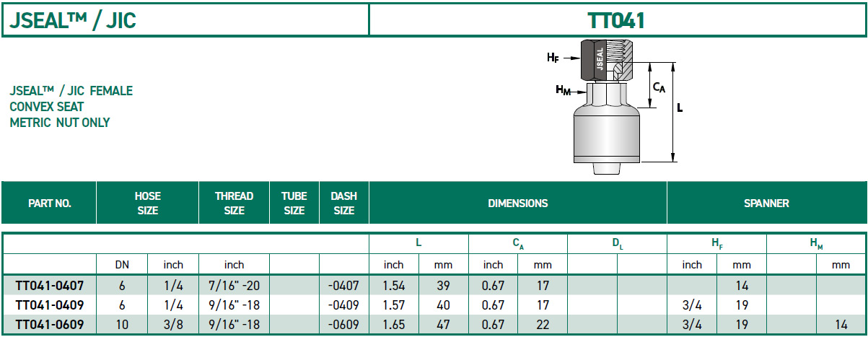This screenshot has width=868, height=337.
Task: Click HF inch 3/4 in TT041-0409 row
Action: pos(692,305)
